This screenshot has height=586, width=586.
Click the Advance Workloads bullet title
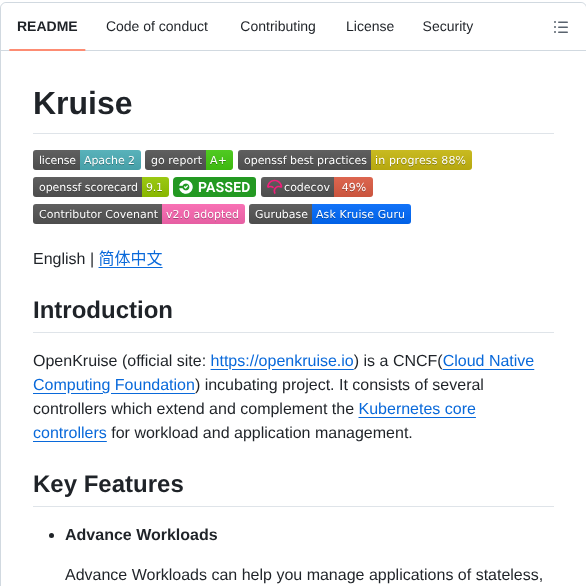(141, 534)
